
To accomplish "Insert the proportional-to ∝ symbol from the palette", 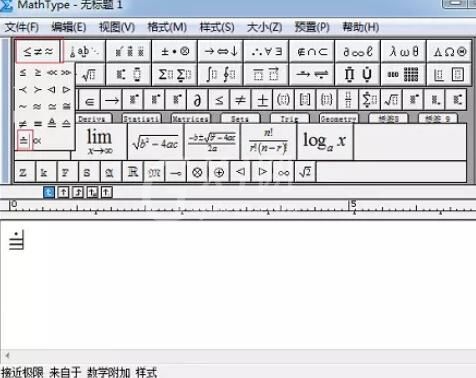I will (x=37, y=141).
